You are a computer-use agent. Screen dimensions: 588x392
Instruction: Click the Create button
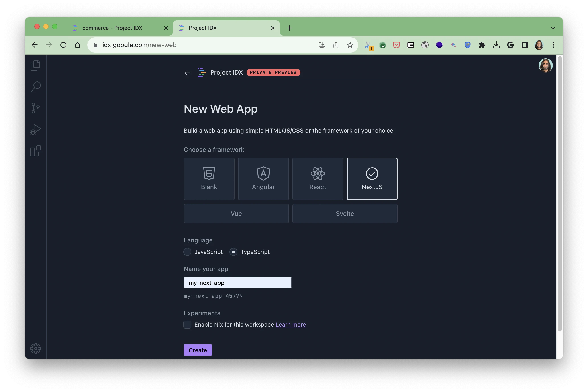coord(198,350)
